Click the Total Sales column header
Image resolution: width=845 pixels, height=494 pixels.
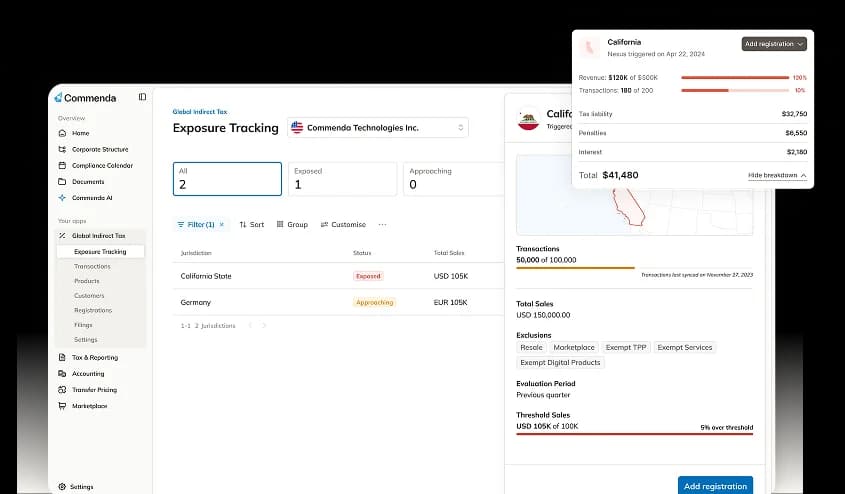[x=449, y=253]
